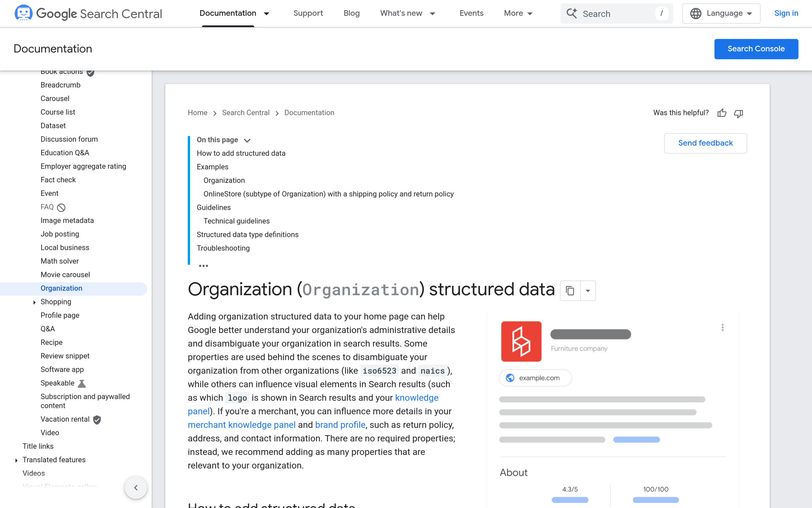The height and width of the screenshot is (508, 812).
Task: Jump to Technical guidelines in outline
Action: coord(237,221)
